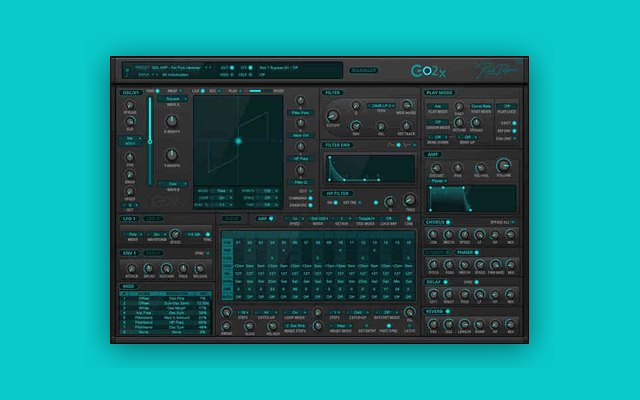The image size is (640, 400).
Task: Switch to the ENV 1 tab
Action: (129, 253)
